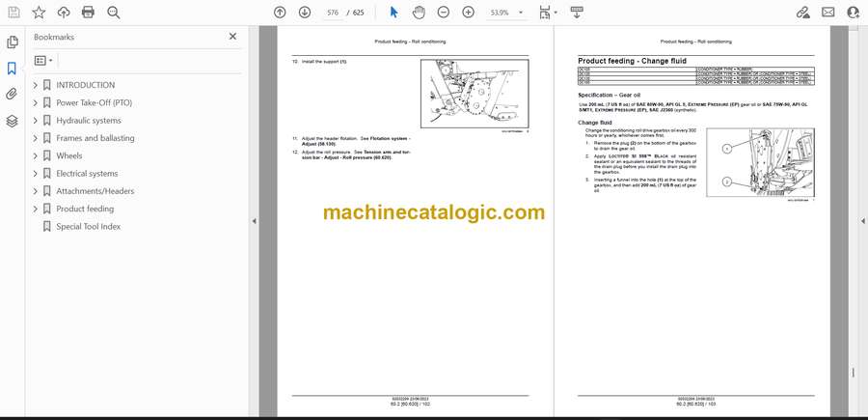Viewport: 868px width, 420px height.
Task: Expand the Power Take-Off (PTO) bookmark
Action: coord(36,103)
